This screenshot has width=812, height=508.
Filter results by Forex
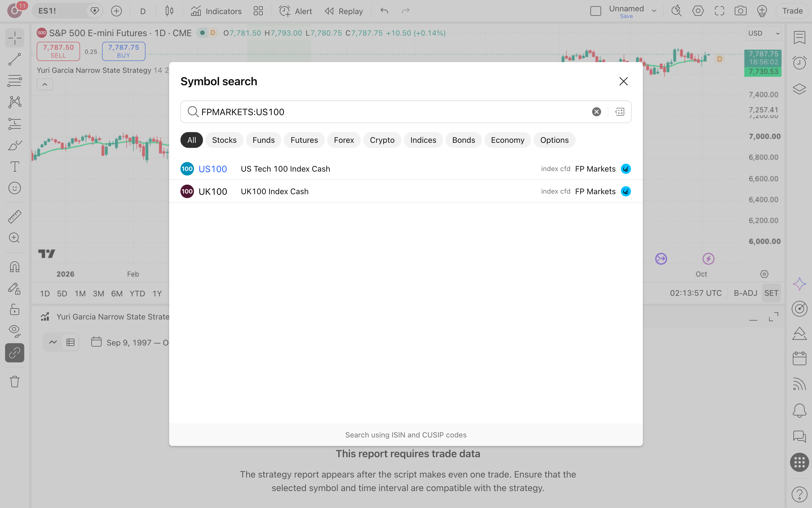click(x=344, y=140)
